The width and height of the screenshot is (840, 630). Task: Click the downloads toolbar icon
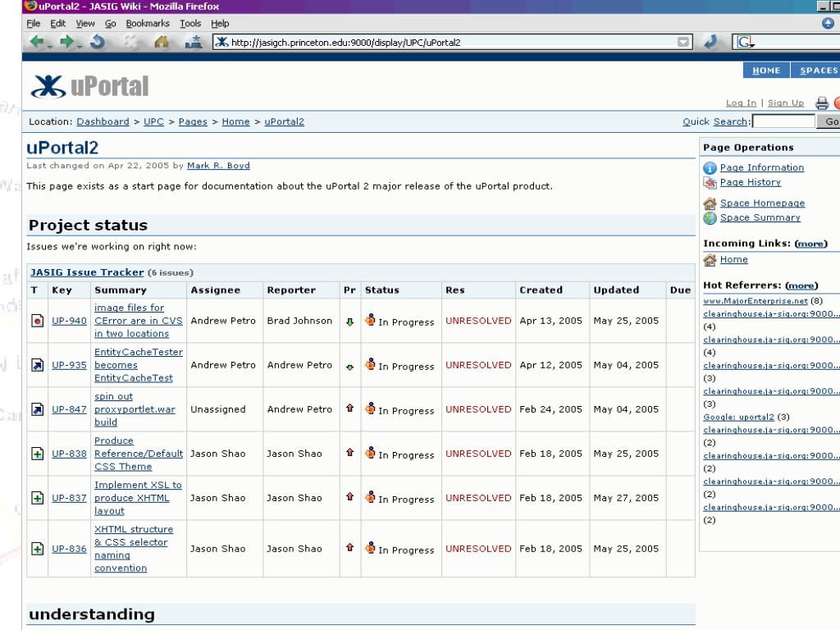[193, 42]
